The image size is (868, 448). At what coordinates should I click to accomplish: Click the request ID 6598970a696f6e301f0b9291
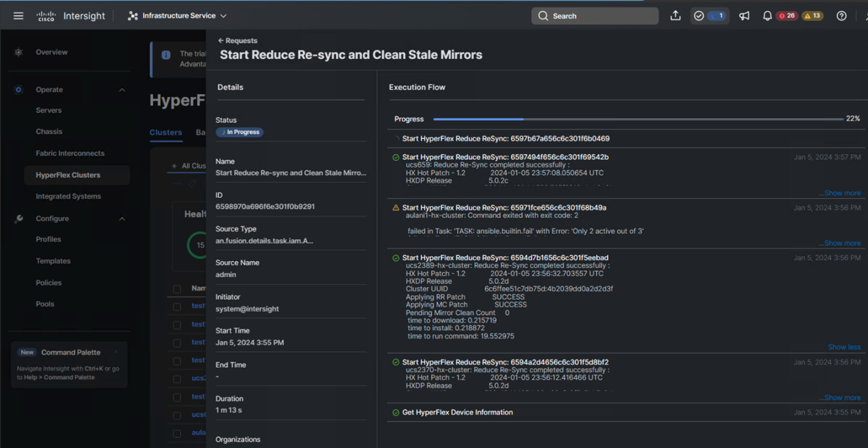265,206
